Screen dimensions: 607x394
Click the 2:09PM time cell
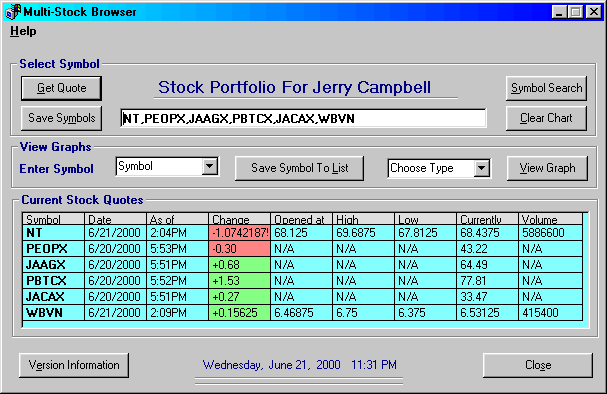pos(177,312)
